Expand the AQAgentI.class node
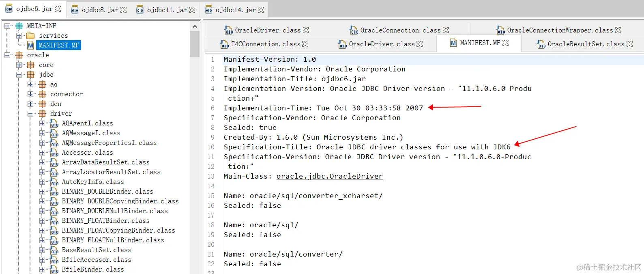 click(42, 123)
